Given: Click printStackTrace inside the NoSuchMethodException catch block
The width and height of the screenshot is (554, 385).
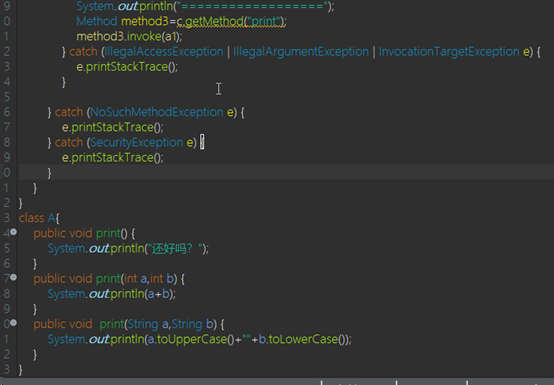Looking at the screenshot, I should pos(112,128).
